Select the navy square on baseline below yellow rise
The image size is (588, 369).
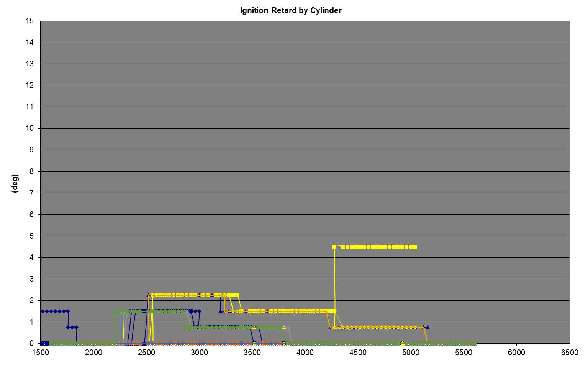[x=144, y=344]
